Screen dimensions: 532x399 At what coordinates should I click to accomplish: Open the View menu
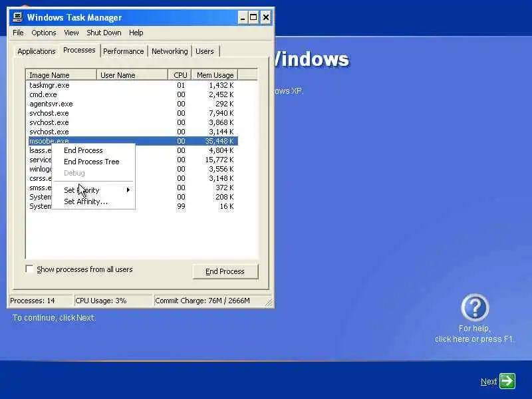[x=71, y=33]
